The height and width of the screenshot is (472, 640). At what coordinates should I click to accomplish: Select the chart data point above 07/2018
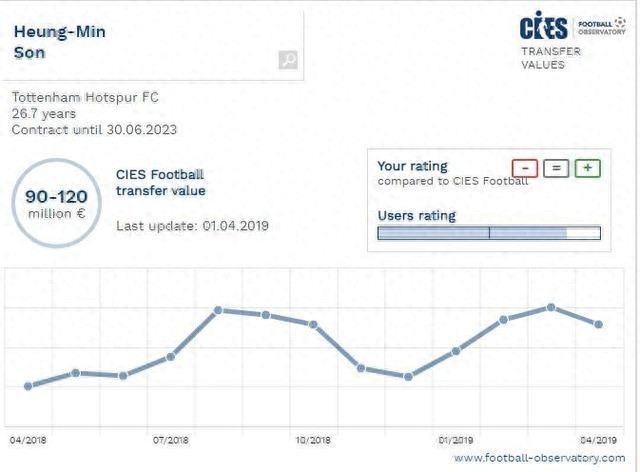171,356
